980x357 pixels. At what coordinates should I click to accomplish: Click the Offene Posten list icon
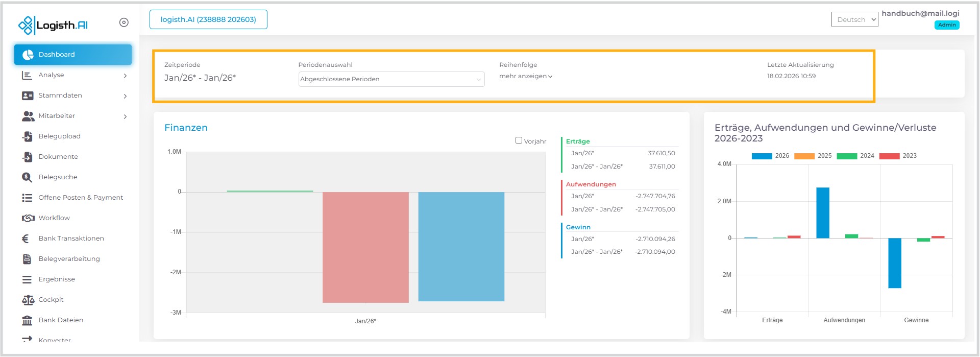27,198
